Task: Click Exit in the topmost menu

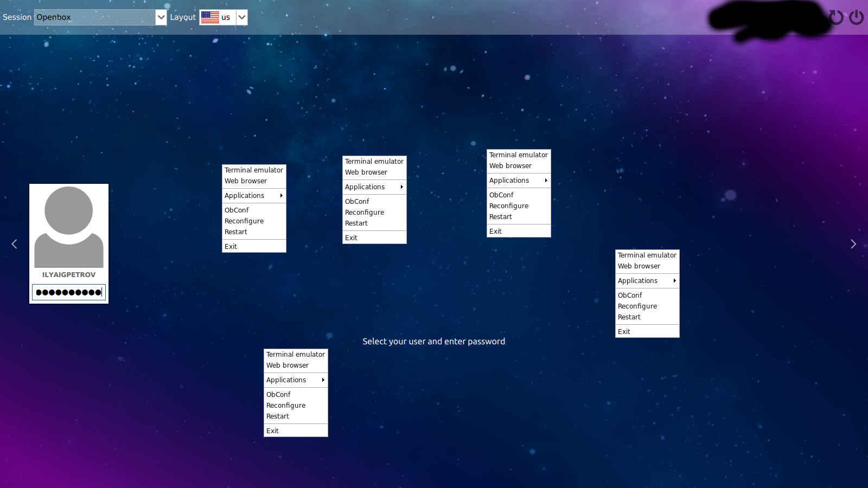Action: 496,232
